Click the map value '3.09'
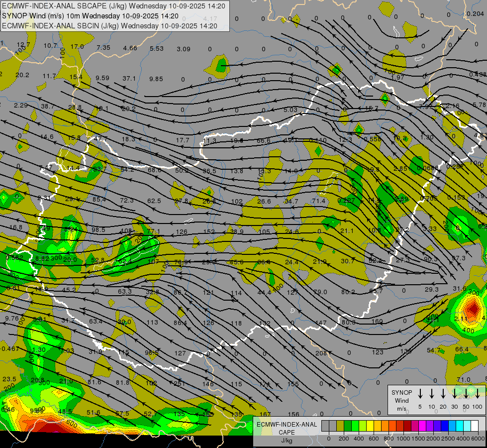The width and height of the screenshot is (487, 448). [x=184, y=49]
